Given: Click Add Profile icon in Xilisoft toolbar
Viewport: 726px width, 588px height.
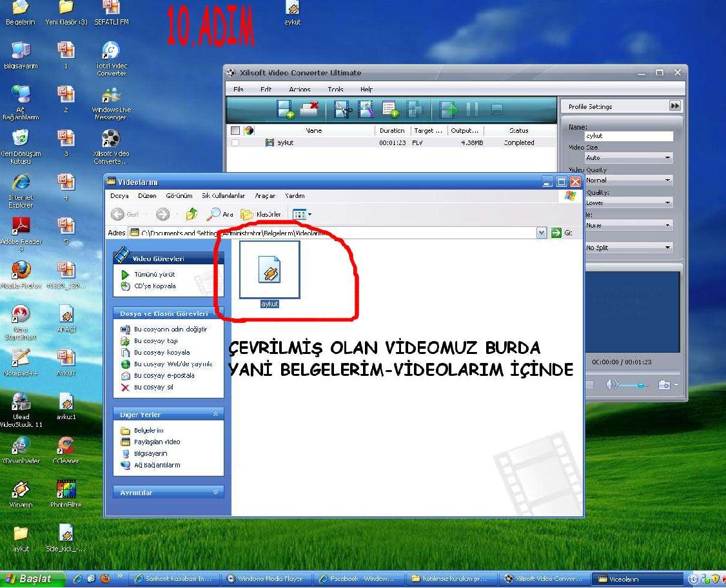Looking at the screenshot, I should pos(390,110).
